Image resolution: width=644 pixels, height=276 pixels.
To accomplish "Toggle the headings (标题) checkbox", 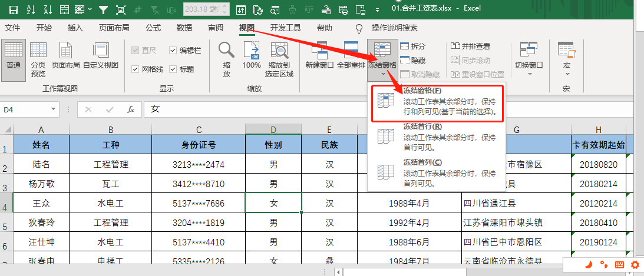I will [173, 69].
